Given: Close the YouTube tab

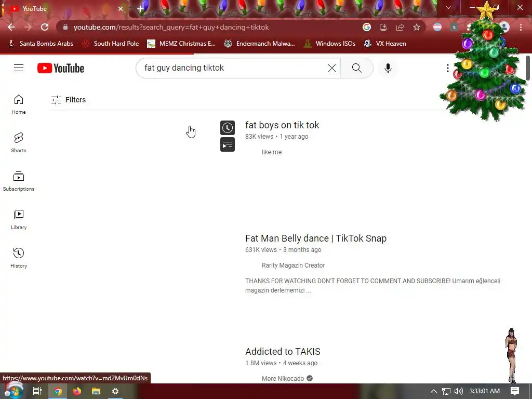Looking at the screenshot, I should pos(121,9).
